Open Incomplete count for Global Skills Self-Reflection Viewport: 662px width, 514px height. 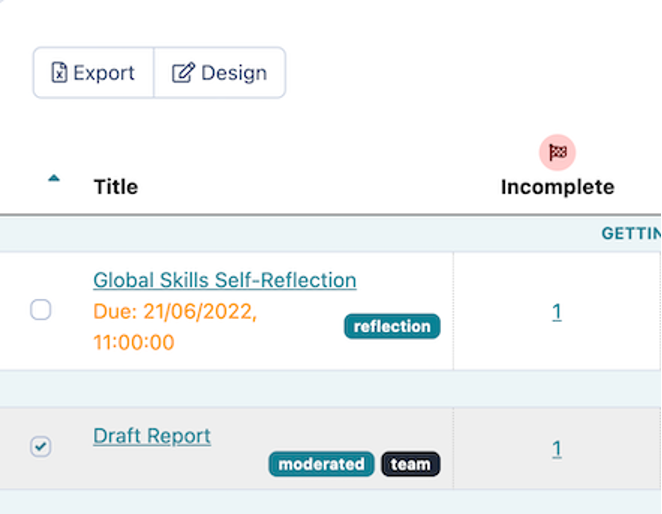(557, 312)
